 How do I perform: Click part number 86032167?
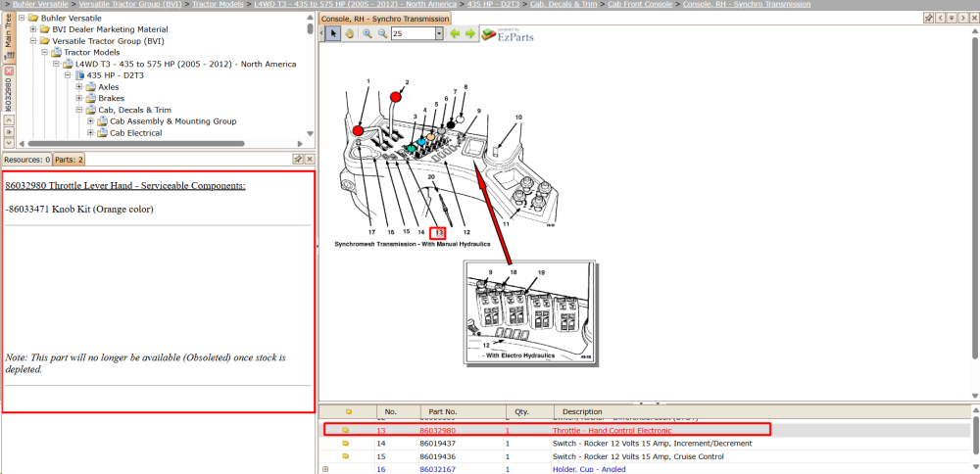[437, 469]
